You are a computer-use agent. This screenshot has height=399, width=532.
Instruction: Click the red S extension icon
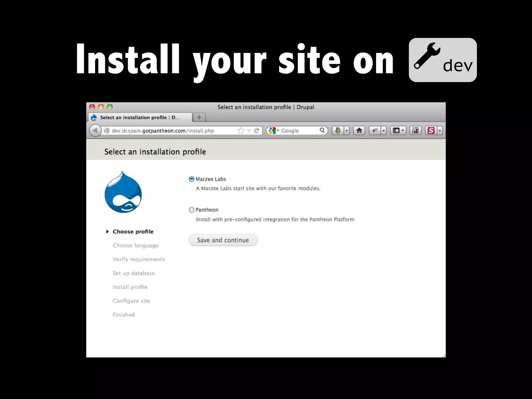pyautogui.click(x=431, y=130)
